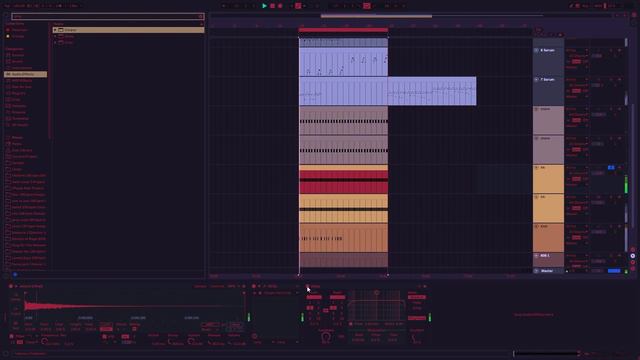Image resolution: width=640 pixels, height=360 pixels.
Task: Start playback with the green Play button
Action: [264, 6]
